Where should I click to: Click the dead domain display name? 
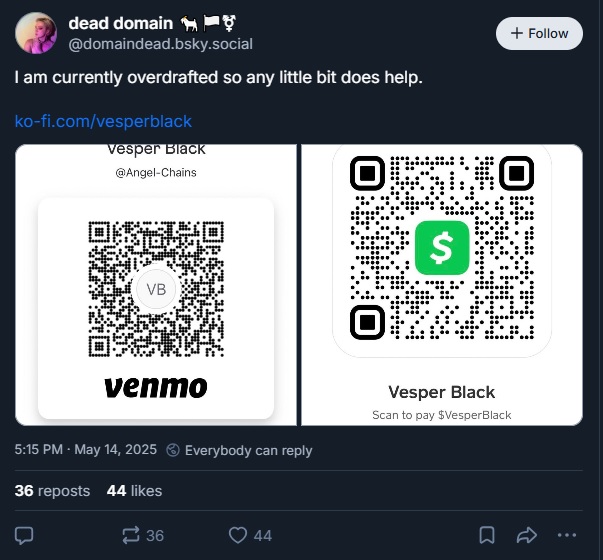click(x=117, y=23)
